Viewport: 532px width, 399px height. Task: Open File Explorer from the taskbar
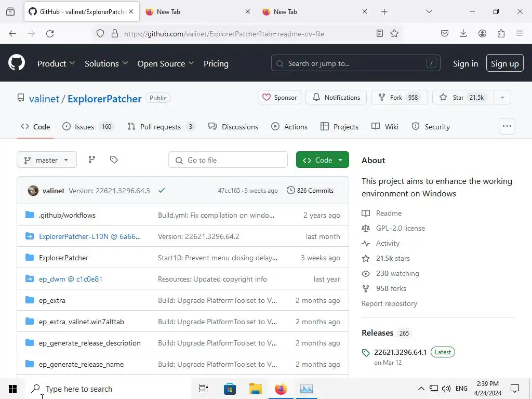(x=256, y=389)
